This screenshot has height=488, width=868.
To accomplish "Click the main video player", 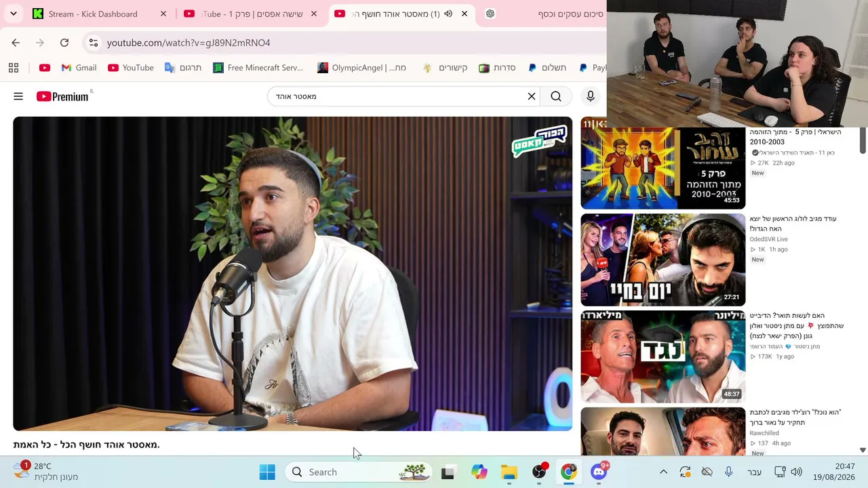I will tap(292, 274).
